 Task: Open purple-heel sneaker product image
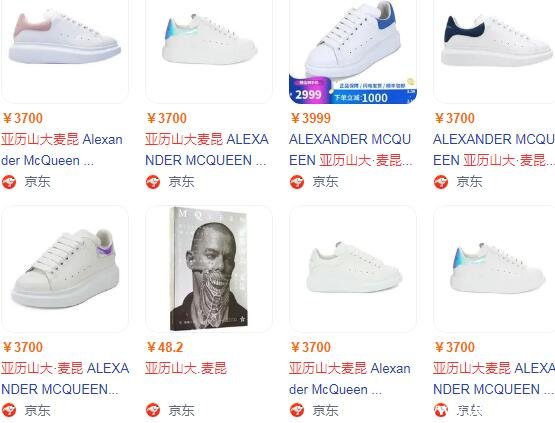(x=65, y=269)
